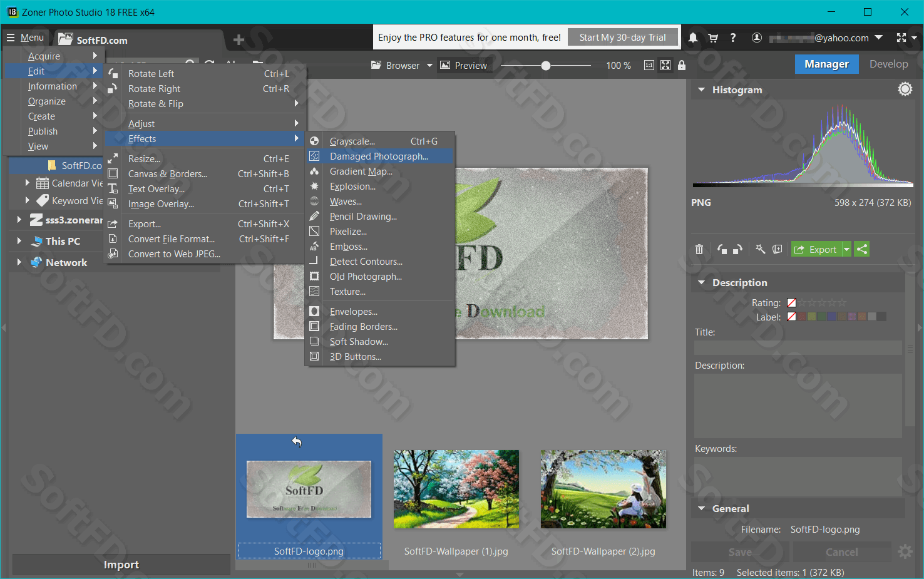Toggle fullscreen mode icon
The image size is (924, 579).
point(901,38)
